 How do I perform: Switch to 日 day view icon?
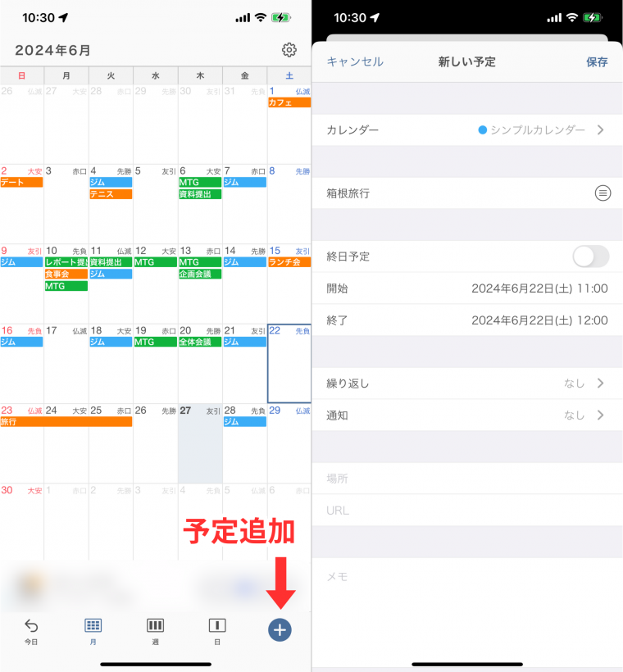tap(217, 626)
